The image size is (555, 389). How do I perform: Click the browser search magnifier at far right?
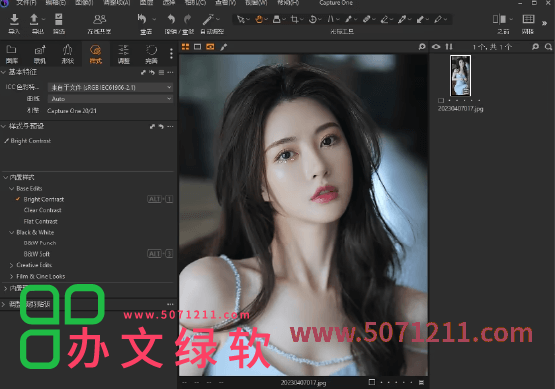548,47
